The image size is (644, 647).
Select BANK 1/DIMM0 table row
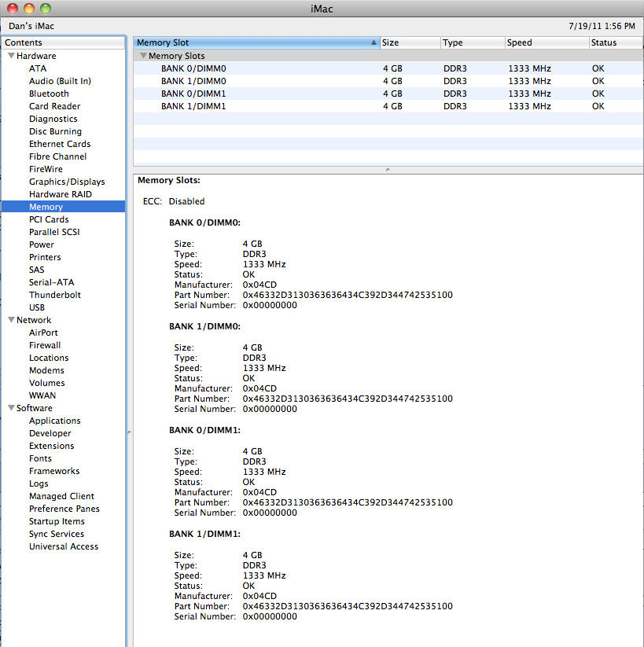tap(388, 81)
